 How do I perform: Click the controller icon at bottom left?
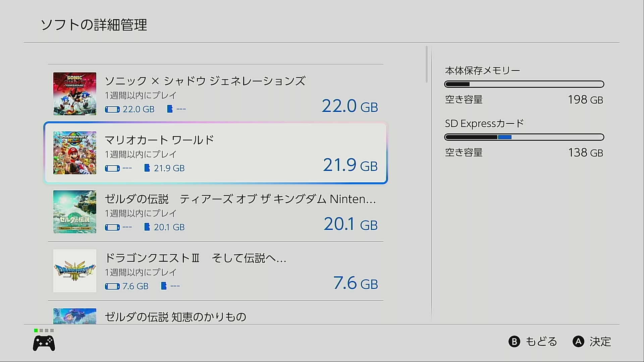click(44, 343)
